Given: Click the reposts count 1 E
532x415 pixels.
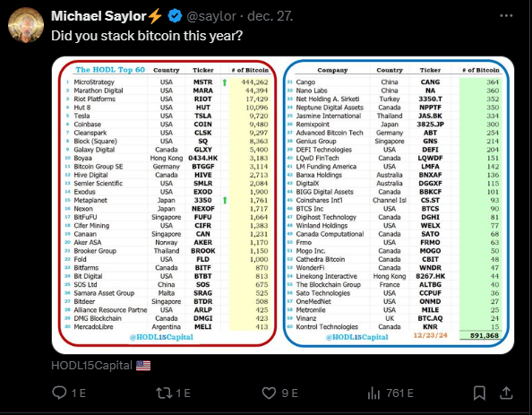Looking at the screenshot, I should (184, 393).
